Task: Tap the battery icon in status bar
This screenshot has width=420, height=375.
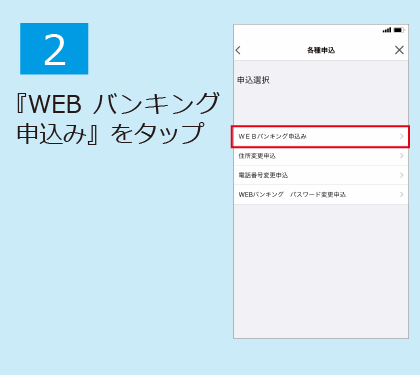Action: 399,30
